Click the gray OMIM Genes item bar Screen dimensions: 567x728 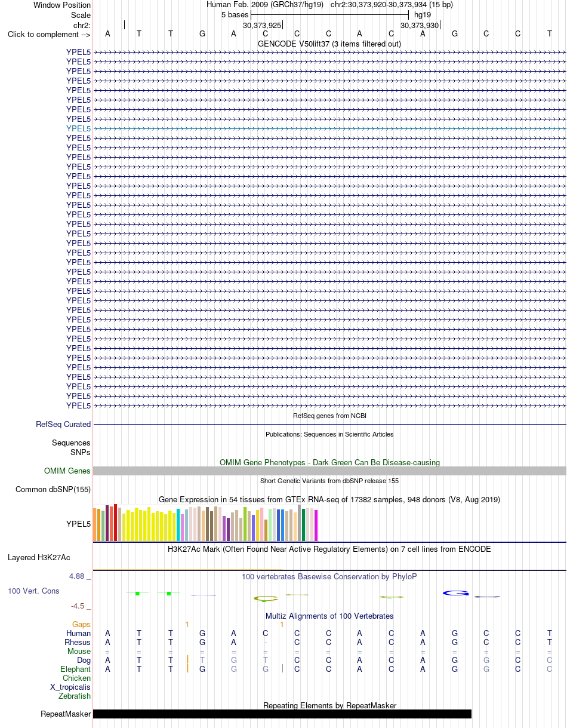coord(329,471)
